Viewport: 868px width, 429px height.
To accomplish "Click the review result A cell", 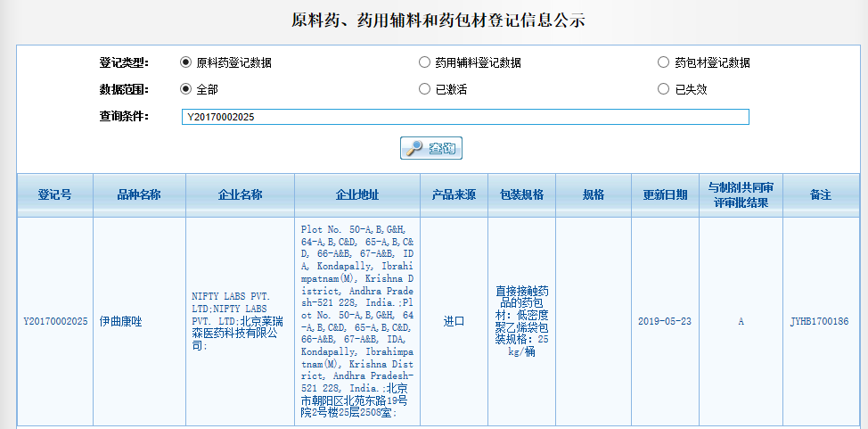I will (741, 321).
